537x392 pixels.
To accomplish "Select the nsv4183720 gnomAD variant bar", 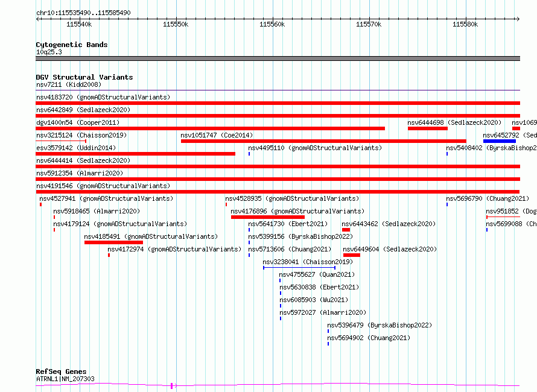I will click(x=278, y=103).
